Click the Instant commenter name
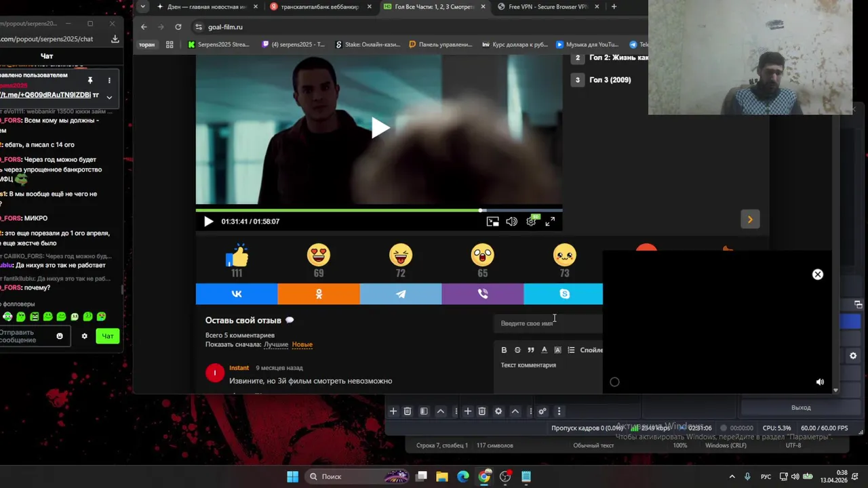This screenshot has height=488, width=868. pyautogui.click(x=239, y=367)
